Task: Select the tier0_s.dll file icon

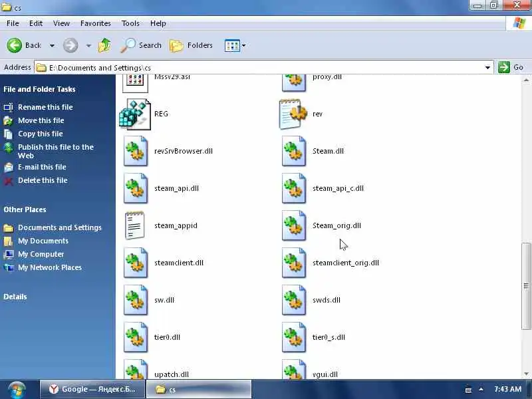Action: pyautogui.click(x=294, y=338)
